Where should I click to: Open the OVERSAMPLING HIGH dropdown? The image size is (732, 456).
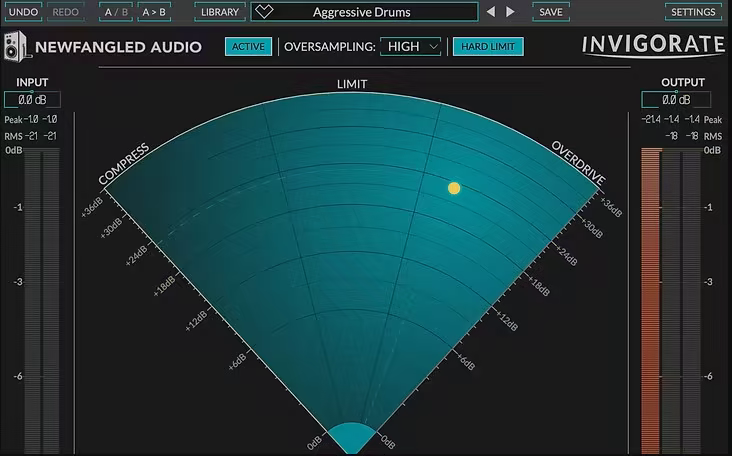point(411,47)
